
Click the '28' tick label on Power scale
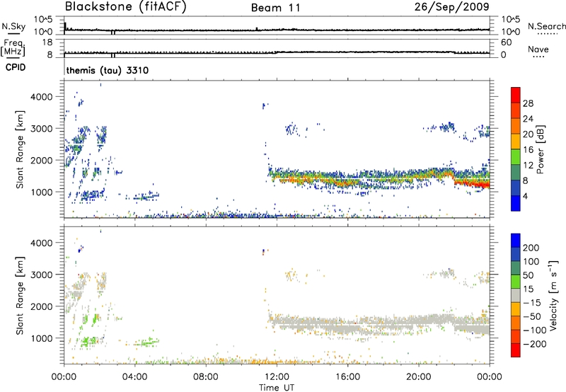(x=528, y=103)
